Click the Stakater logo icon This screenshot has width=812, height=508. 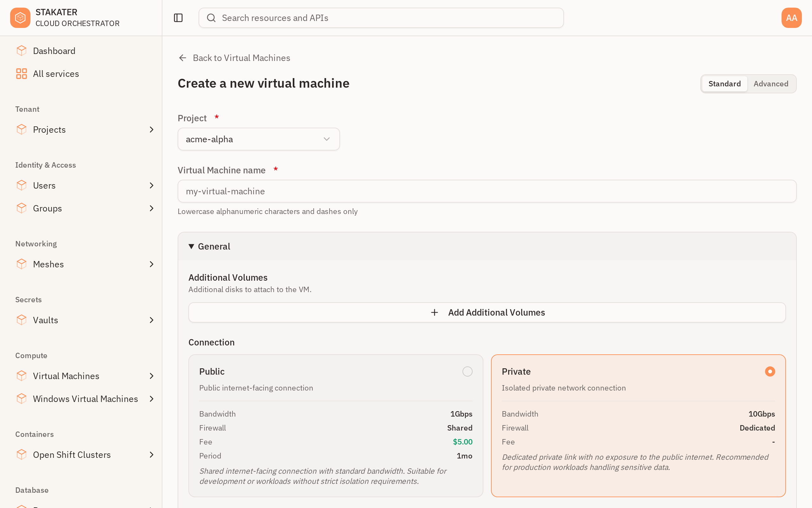click(x=20, y=18)
